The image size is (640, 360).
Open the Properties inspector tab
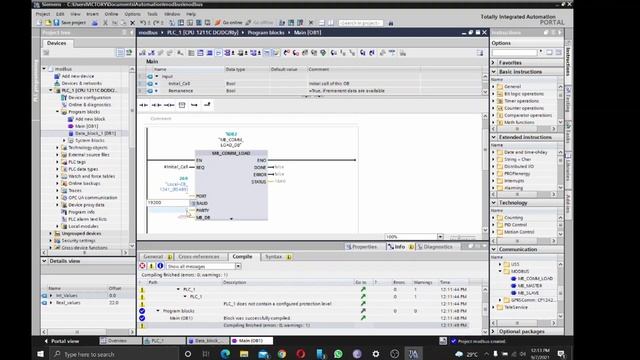pyautogui.click(x=362, y=247)
